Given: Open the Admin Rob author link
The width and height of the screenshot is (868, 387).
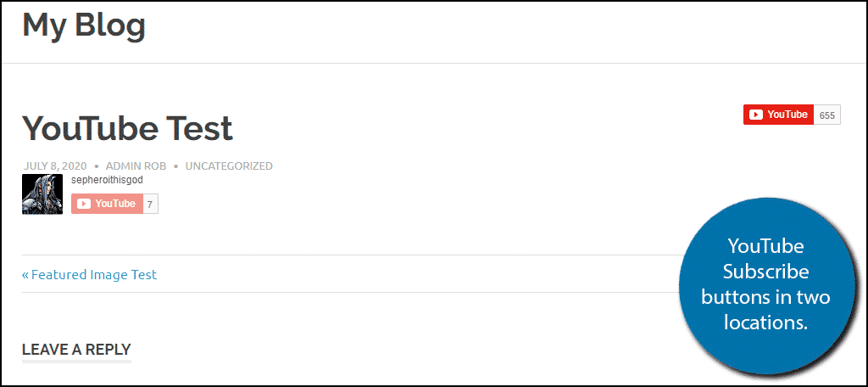Looking at the screenshot, I should [135, 166].
